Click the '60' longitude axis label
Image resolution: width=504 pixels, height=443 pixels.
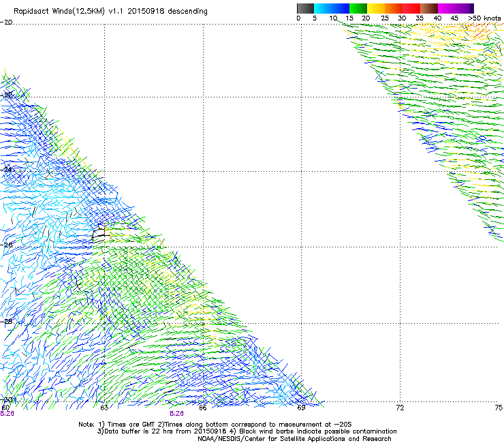(5, 408)
